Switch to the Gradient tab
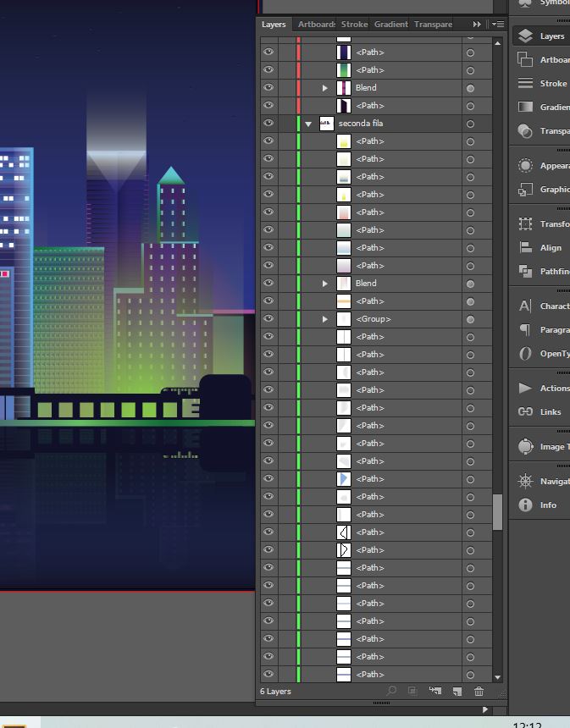 pos(390,25)
